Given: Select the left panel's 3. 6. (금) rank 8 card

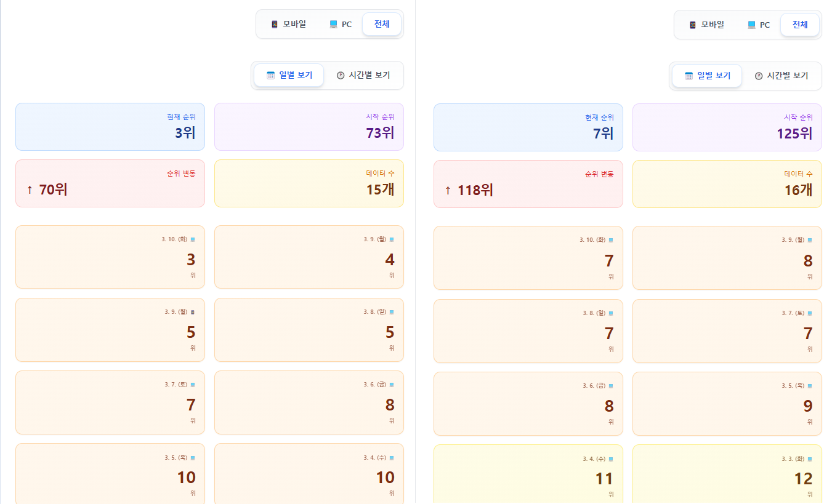Looking at the screenshot, I should pyautogui.click(x=309, y=402).
